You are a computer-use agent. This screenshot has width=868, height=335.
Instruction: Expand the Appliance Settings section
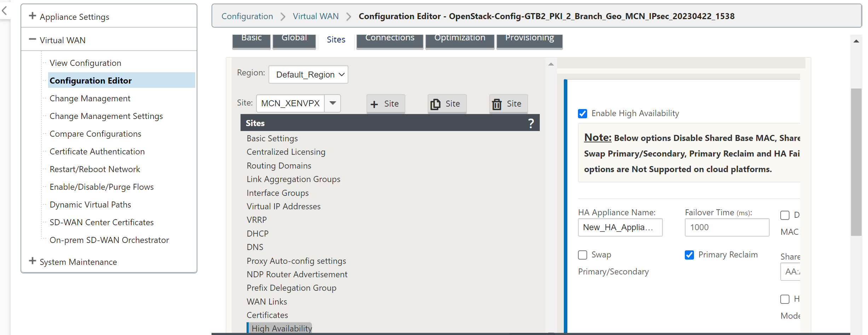pyautogui.click(x=32, y=16)
